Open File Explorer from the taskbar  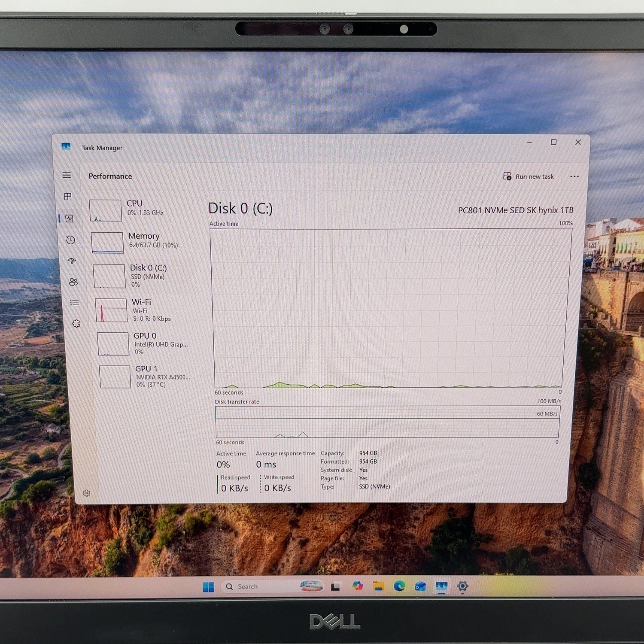(x=378, y=586)
